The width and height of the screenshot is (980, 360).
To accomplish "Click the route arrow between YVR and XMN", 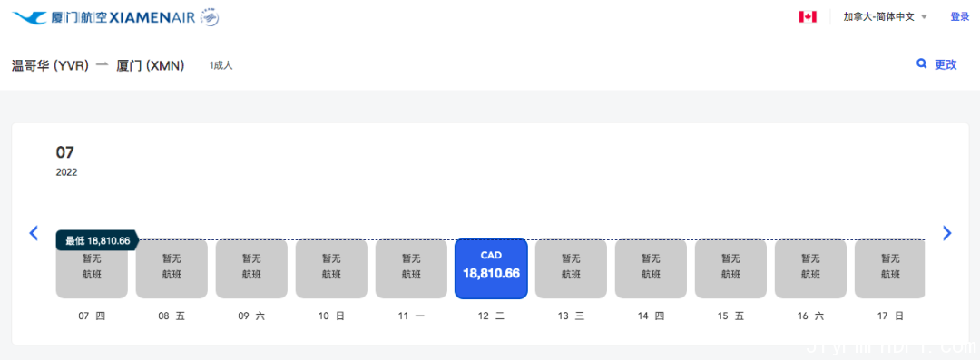I will [x=103, y=65].
